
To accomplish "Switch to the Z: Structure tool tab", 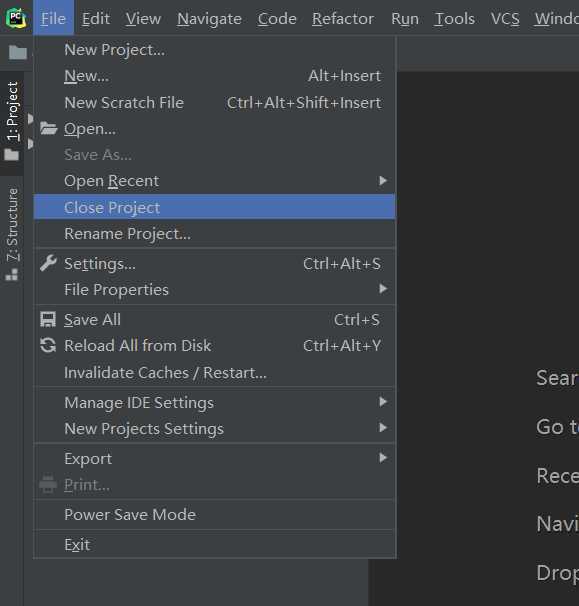I will [12, 235].
